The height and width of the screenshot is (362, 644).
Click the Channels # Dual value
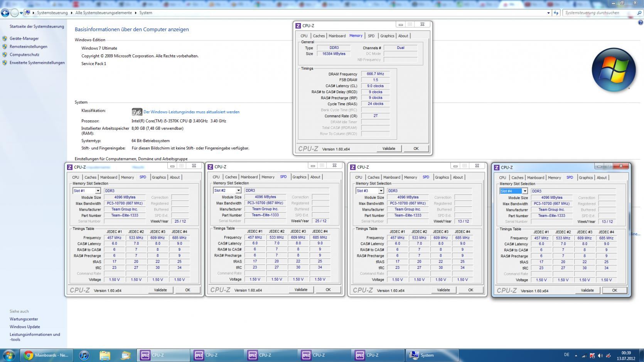[400, 48]
